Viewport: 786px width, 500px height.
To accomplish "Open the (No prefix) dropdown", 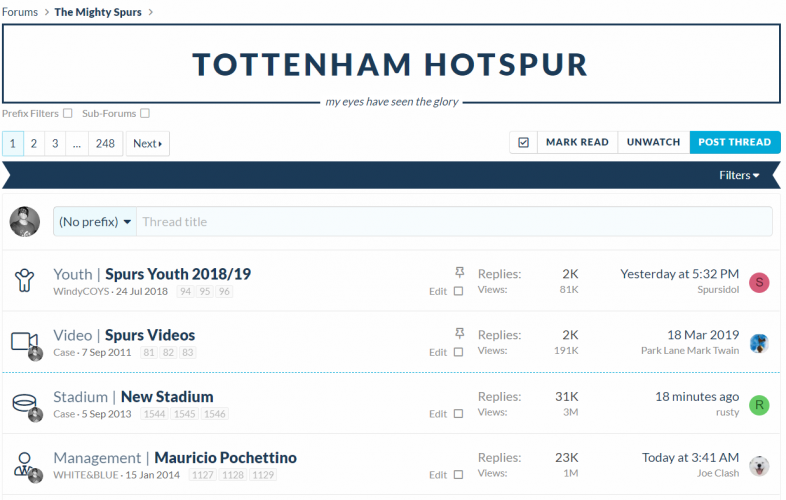I will 95,222.
